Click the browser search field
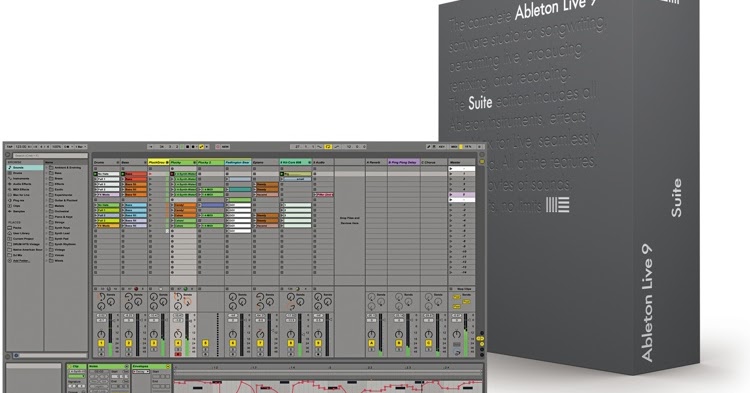 click(x=51, y=155)
